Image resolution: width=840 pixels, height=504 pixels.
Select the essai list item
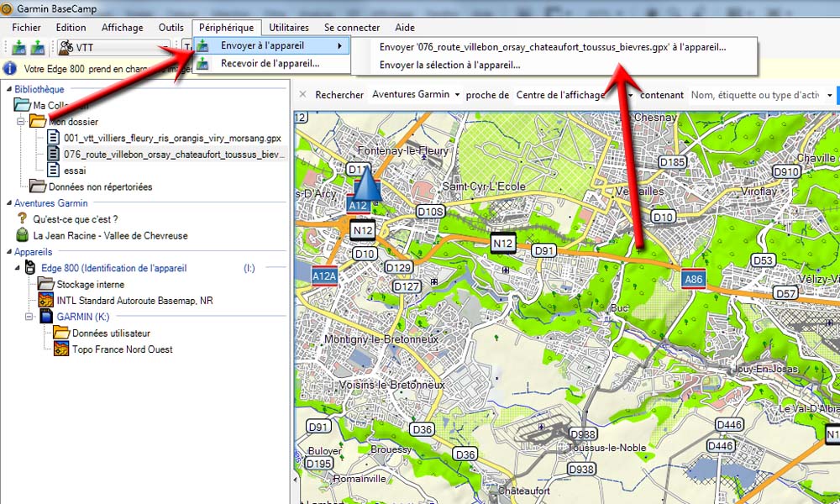pos(75,171)
